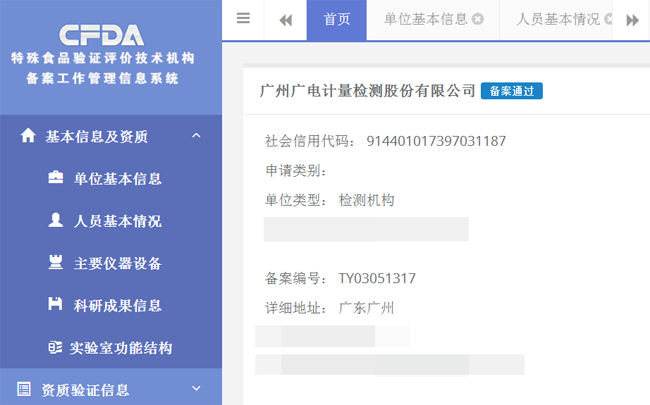Expand the 资质验证信息 section chevron

(x=196, y=389)
